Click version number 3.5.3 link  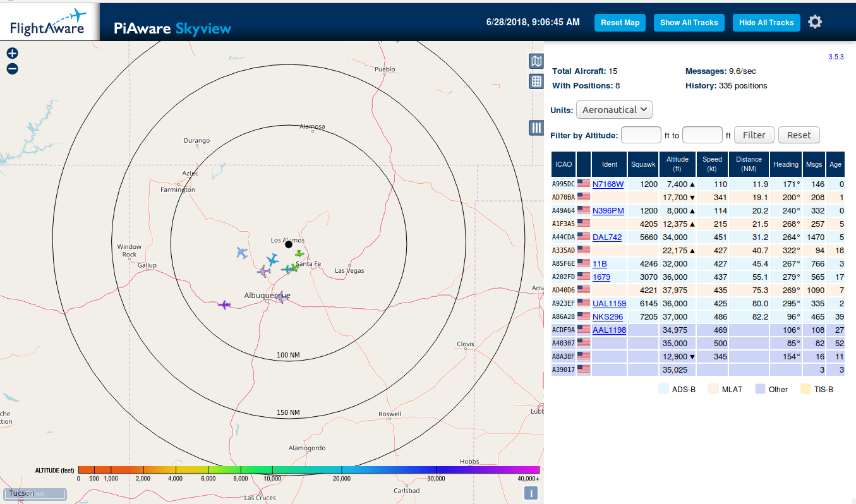pyautogui.click(x=836, y=57)
